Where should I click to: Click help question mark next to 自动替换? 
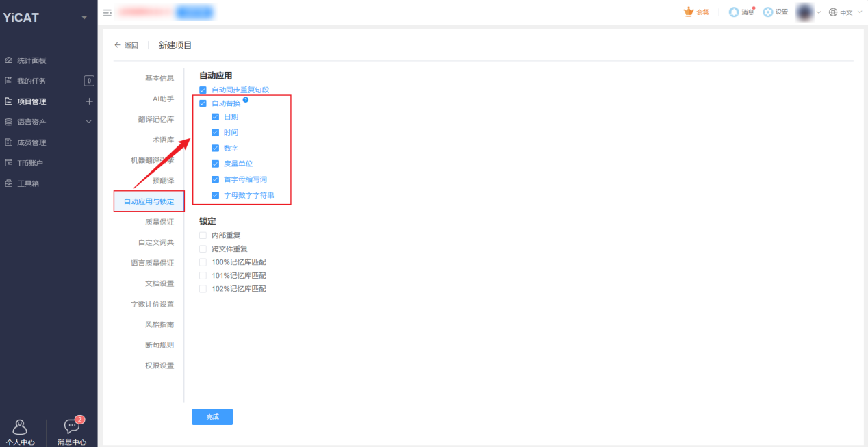[x=246, y=100]
